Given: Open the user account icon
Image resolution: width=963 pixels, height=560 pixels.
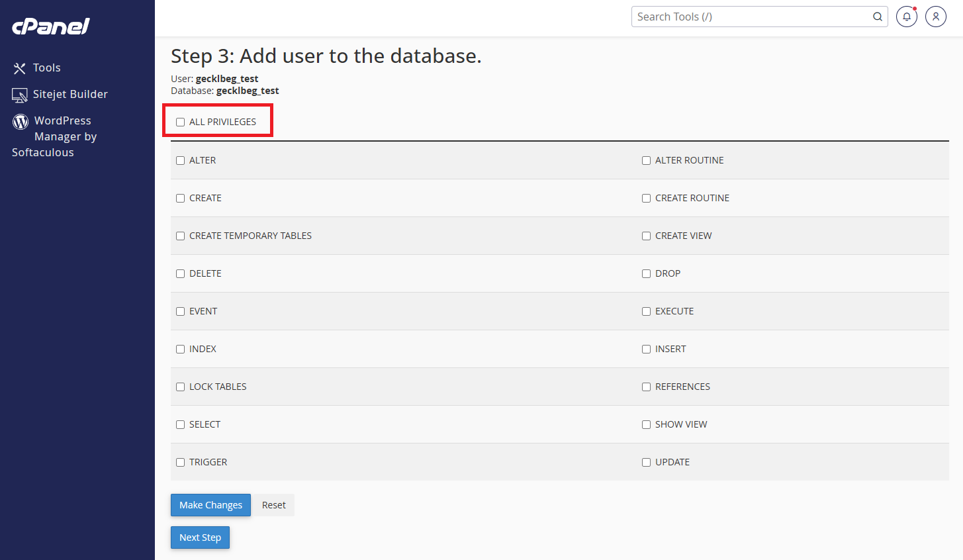Looking at the screenshot, I should pos(936,17).
